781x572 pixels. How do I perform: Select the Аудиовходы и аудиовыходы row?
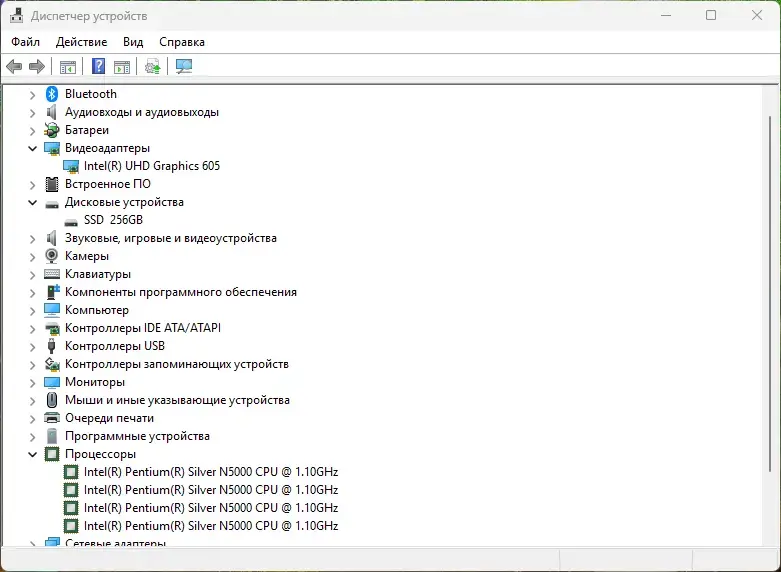click(142, 112)
